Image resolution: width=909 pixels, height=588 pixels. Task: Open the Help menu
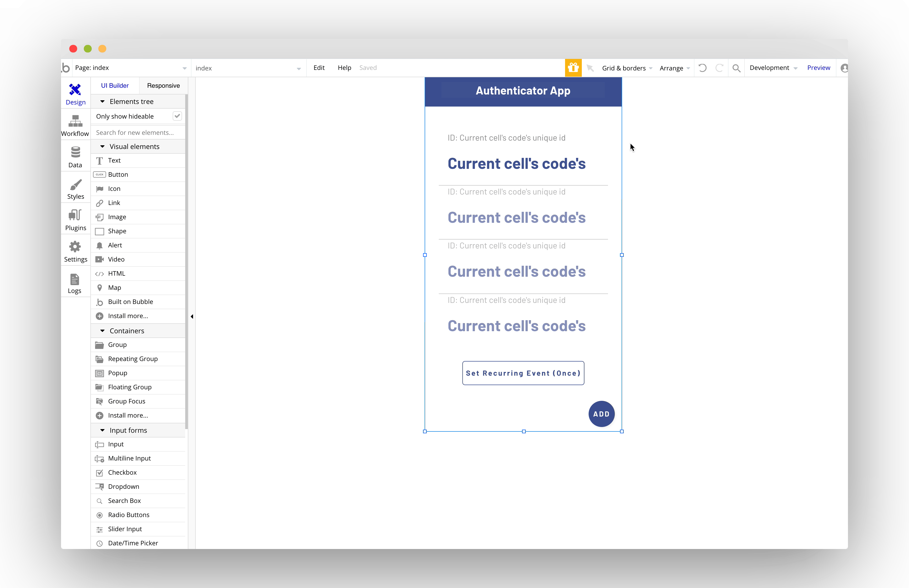pos(344,68)
